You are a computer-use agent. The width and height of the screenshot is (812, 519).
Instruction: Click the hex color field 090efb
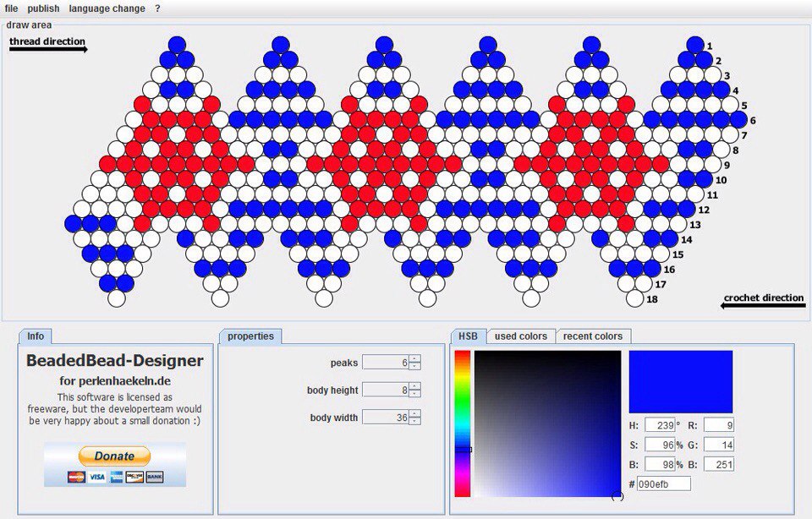pos(663,484)
